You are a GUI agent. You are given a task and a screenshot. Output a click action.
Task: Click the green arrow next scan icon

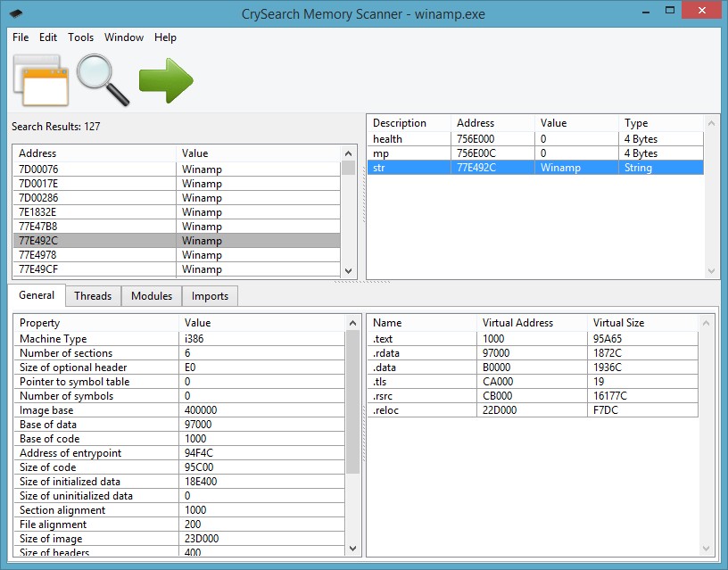(x=166, y=80)
